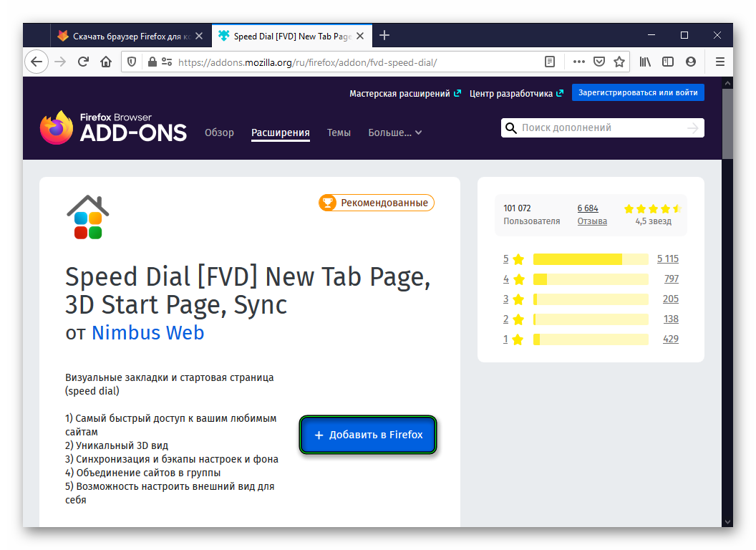This screenshot has height=550, width=756.
Task: Open the 5 115 reviews count
Action: click(x=668, y=259)
